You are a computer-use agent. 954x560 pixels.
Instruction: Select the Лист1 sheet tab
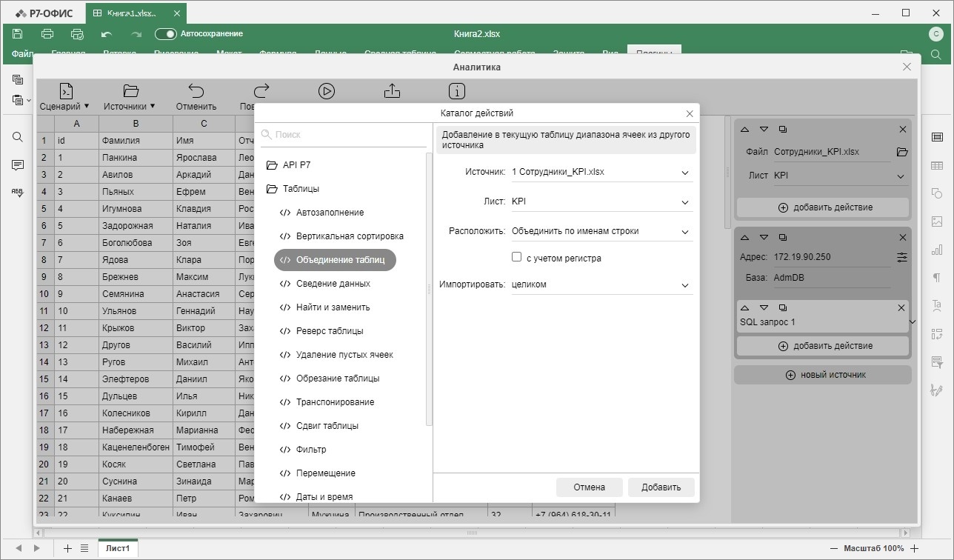118,548
